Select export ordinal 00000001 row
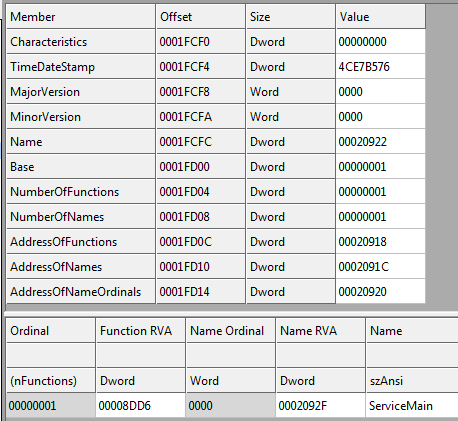The width and height of the screenshot is (458, 421). (x=232, y=405)
